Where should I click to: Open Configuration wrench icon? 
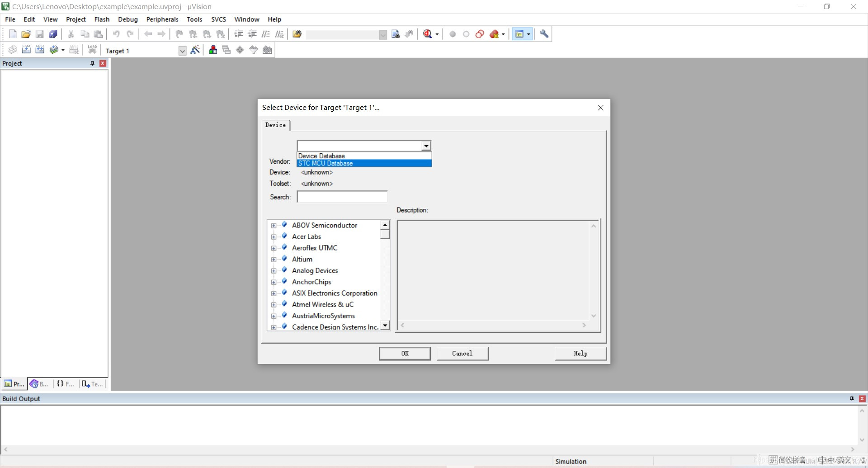tap(544, 34)
